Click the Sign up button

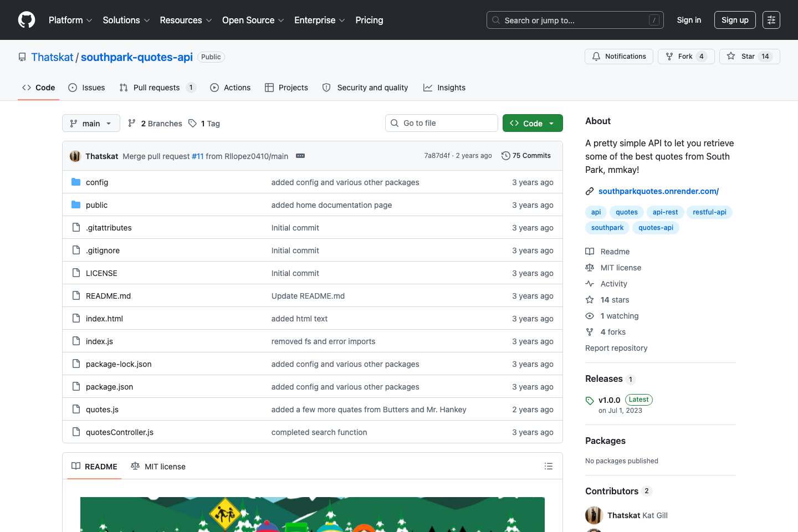tap(734, 20)
